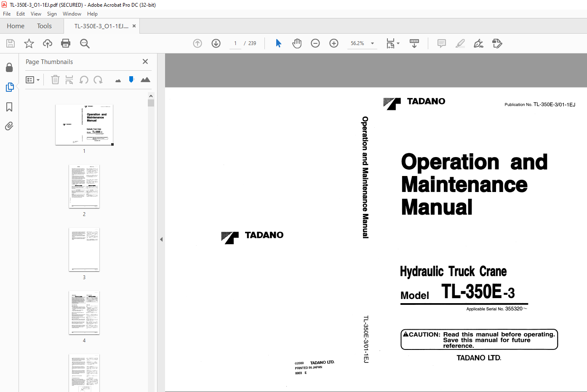
Task: Toggle Page Thumbnails panel icon
Action: coord(9,87)
